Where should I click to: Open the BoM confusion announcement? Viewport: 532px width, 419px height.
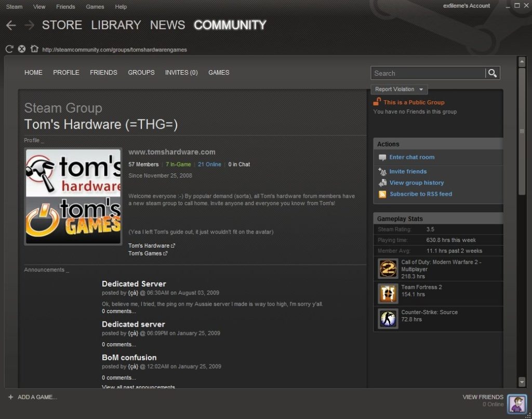[129, 358]
